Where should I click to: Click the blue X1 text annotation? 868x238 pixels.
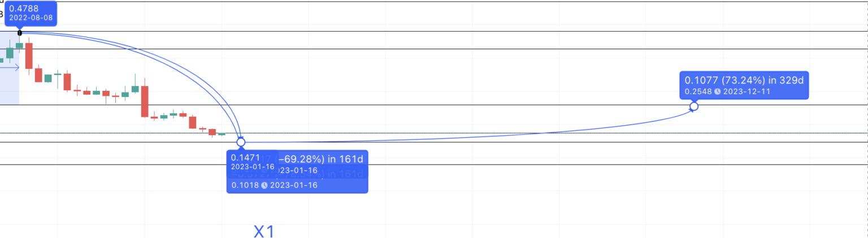(x=264, y=231)
